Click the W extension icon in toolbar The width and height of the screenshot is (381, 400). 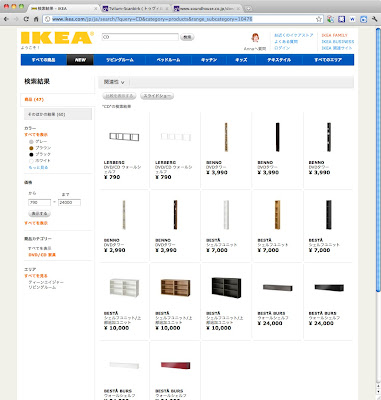click(352, 19)
